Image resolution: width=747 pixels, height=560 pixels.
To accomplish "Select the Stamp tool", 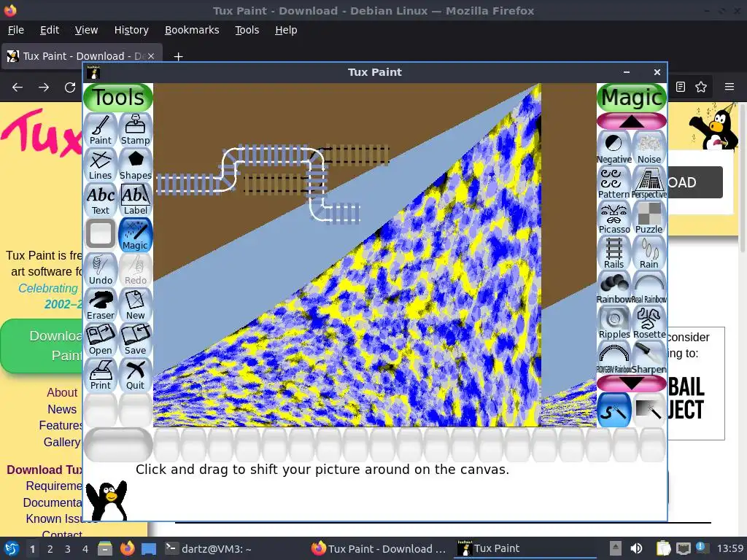I will [x=135, y=130].
